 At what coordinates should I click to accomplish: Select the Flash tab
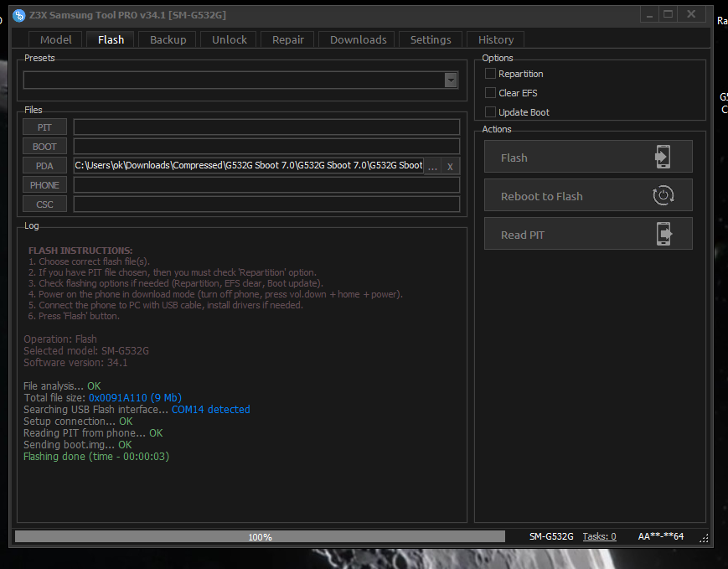coord(111,39)
